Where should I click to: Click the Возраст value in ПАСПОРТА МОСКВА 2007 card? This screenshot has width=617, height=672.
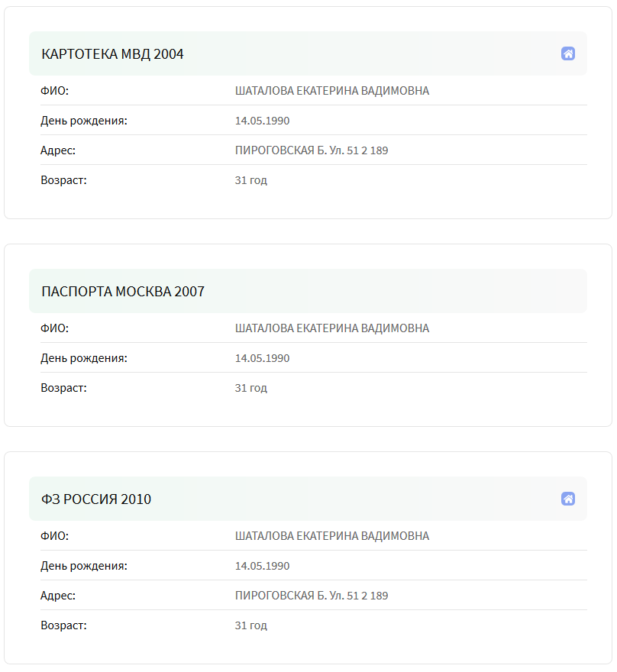[251, 388]
